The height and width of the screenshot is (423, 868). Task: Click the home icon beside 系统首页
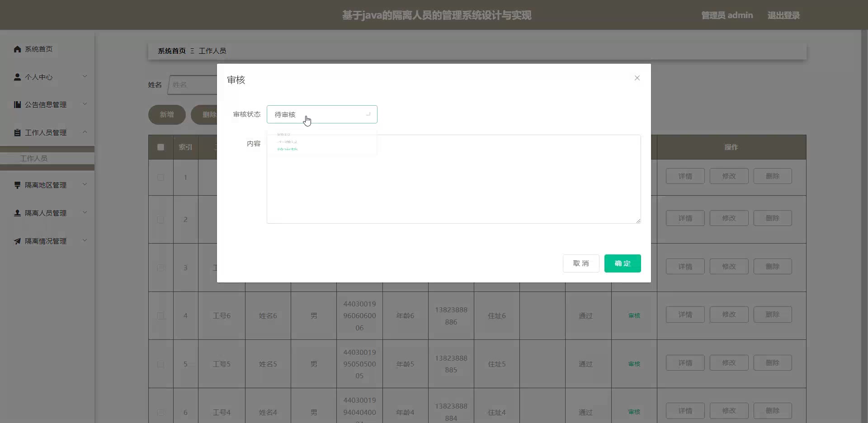pyautogui.click(x=17, y=49)
